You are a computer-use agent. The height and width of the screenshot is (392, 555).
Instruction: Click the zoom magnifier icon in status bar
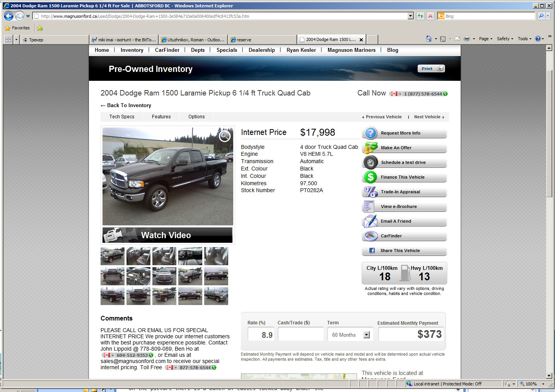tap(522, 384)
